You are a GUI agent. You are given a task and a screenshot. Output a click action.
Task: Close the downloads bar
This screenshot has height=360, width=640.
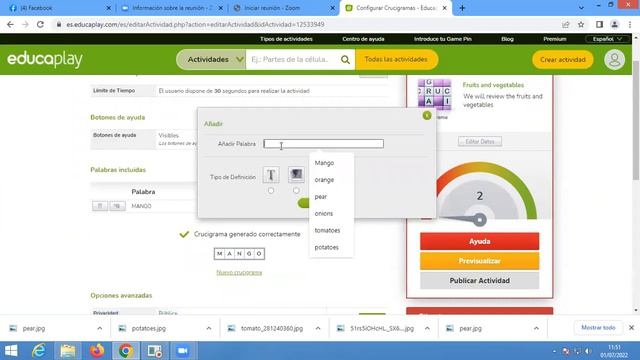(631, 328)
